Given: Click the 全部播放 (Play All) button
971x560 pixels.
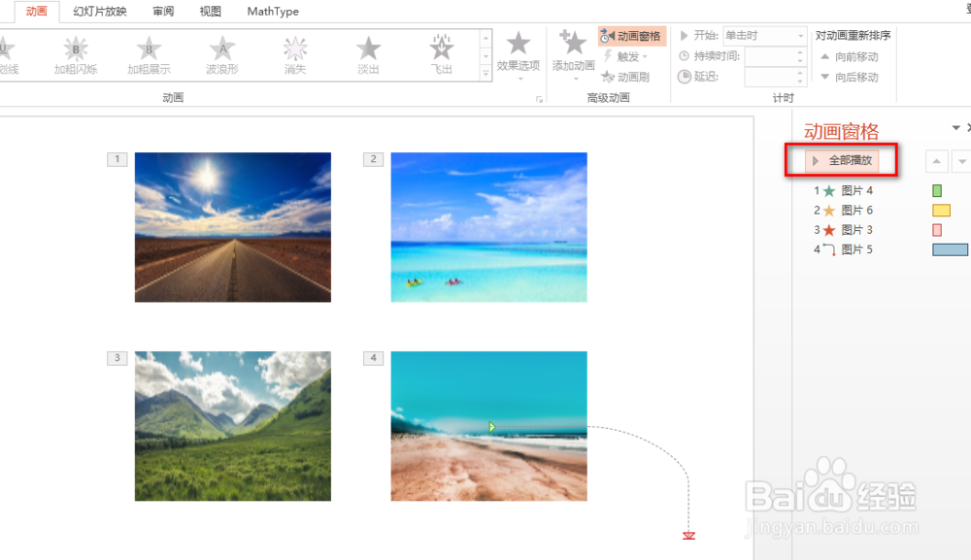Looking at the screenshot, I should 841,160.
